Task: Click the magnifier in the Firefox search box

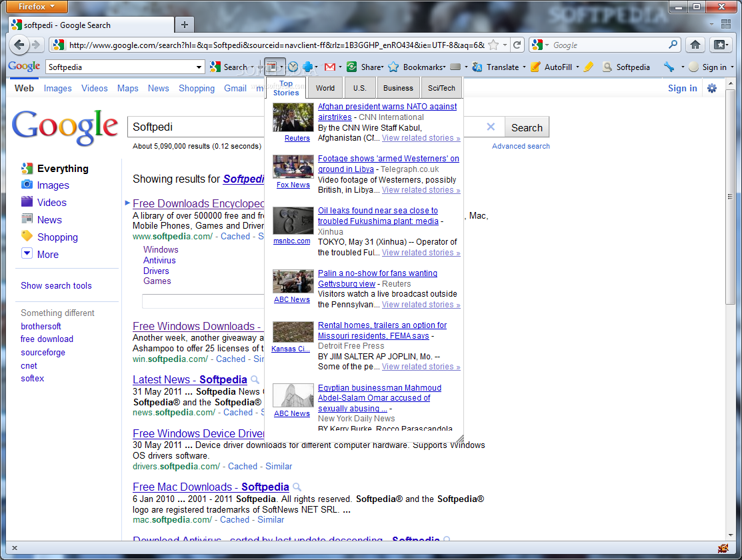Action: pos(673,45)
